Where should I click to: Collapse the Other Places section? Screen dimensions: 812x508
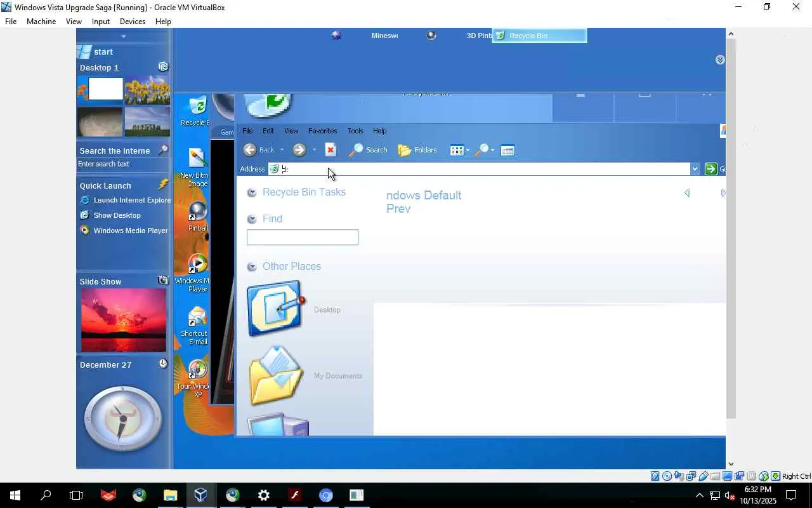click(x=252, y=267)
